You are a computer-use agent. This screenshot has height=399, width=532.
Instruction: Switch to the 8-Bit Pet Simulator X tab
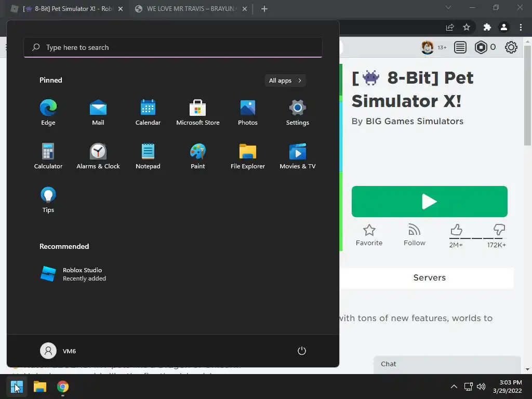(67, 9)
